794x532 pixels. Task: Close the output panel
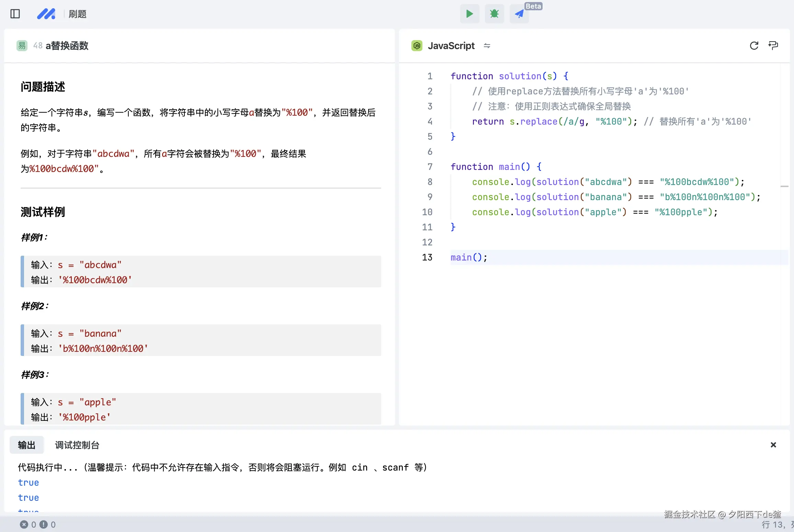773,445
